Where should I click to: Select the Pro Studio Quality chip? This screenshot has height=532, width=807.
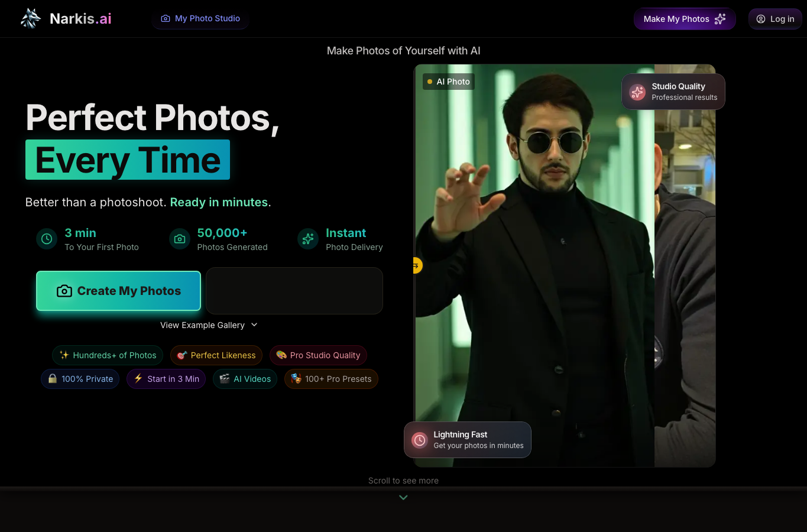pos(318,355)
